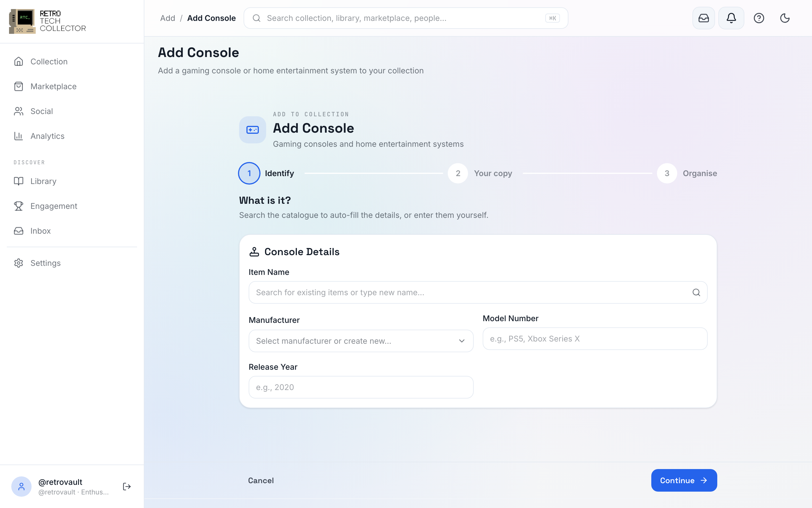
Task: Open the help question mark icon
Action: point(759,18)
